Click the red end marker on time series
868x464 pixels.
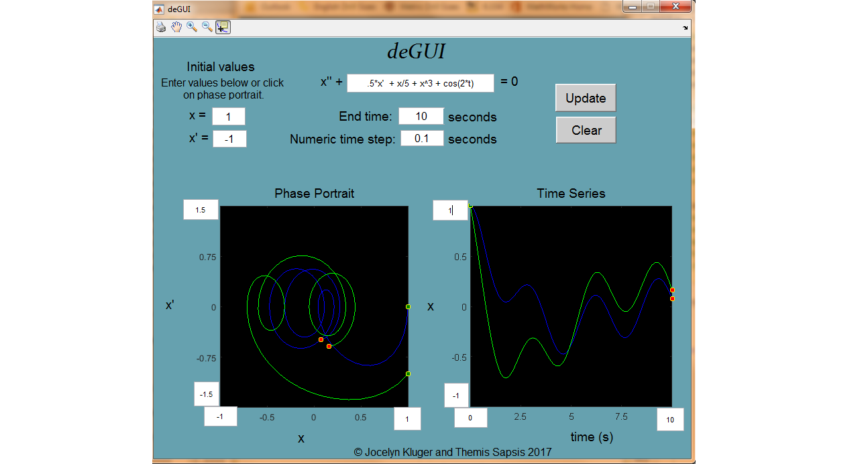click(x=672, y=290)
